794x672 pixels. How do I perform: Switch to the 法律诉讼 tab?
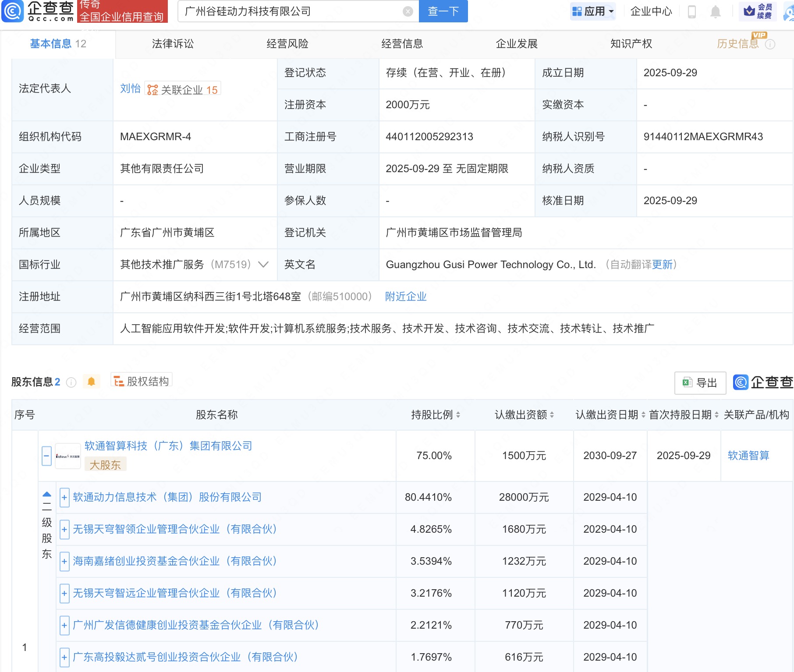tap(173, 44)
